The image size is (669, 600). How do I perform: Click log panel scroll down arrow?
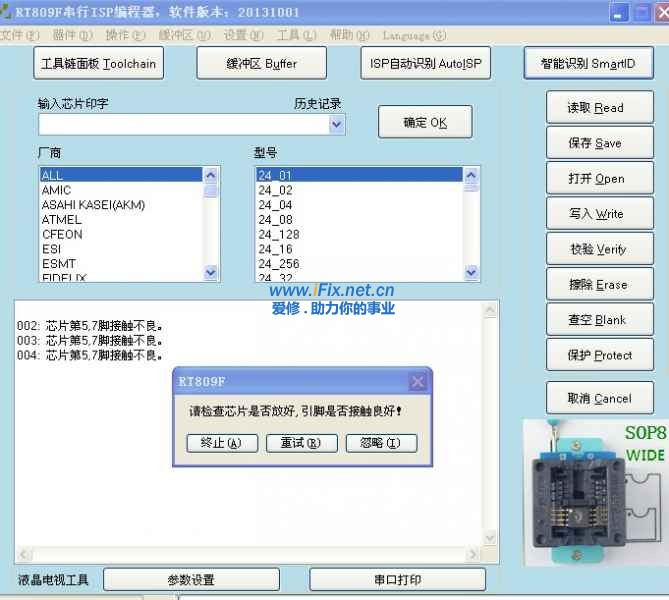coord(490,538)
